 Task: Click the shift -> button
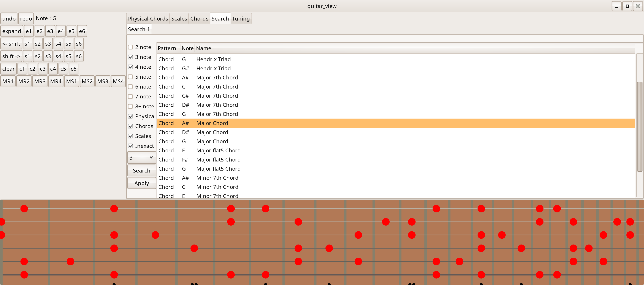(x=11, y=56)
